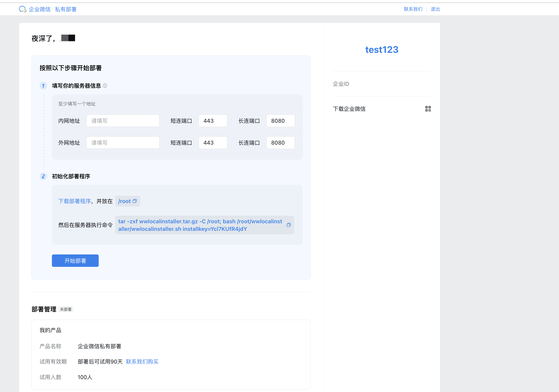Click the info icon beside server information heading

(105, 86)
